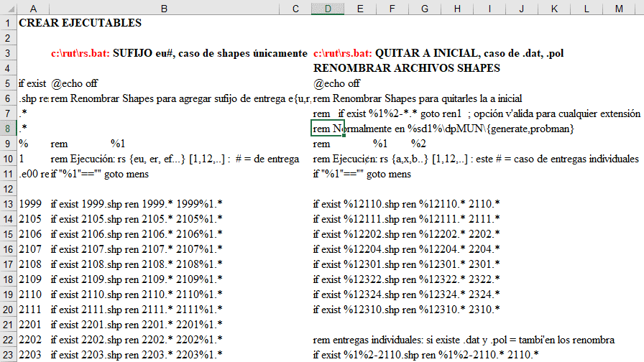Select column B header

pos(165,9)
